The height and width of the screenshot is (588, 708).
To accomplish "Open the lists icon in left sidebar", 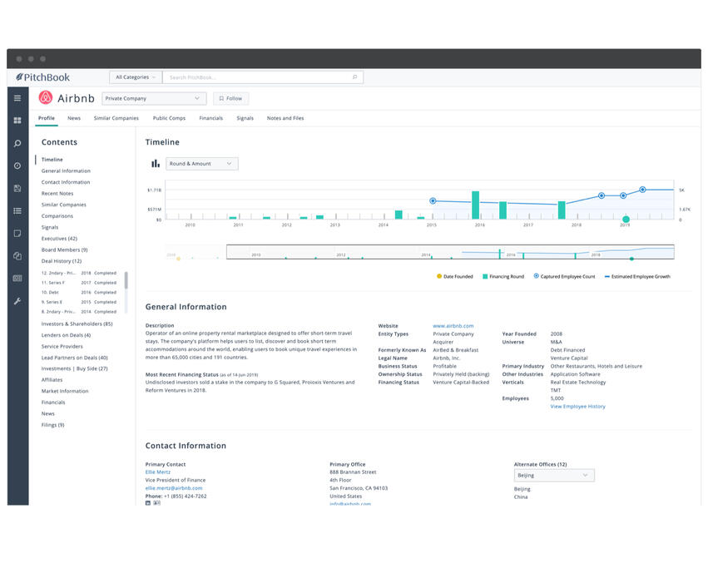I will (x=17, y=210).
